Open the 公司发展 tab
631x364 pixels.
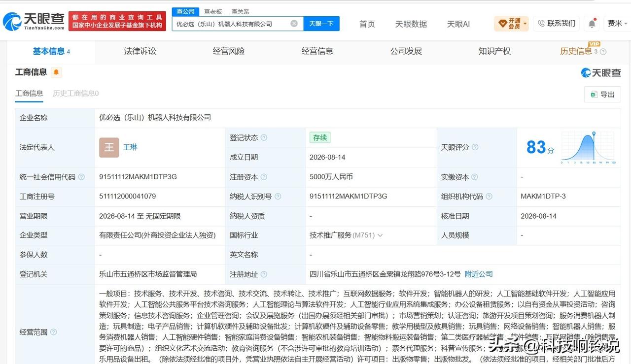click(406, 51)
